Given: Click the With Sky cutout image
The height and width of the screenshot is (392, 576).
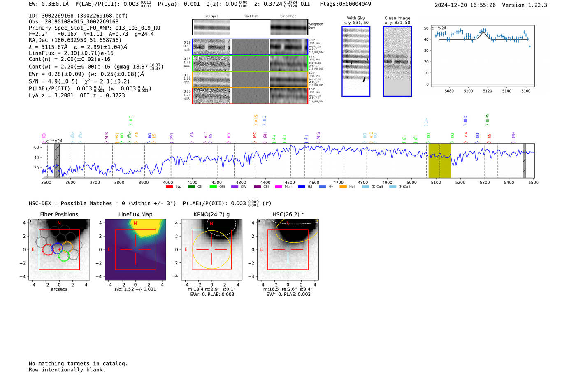Looking at the screenshot, I should 356,61.
